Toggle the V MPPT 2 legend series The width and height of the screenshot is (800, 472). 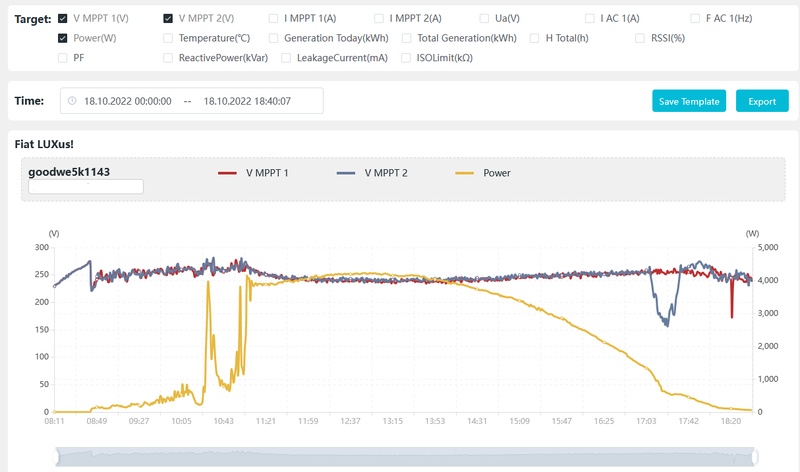pyautogui.click(x=372, y=173)
